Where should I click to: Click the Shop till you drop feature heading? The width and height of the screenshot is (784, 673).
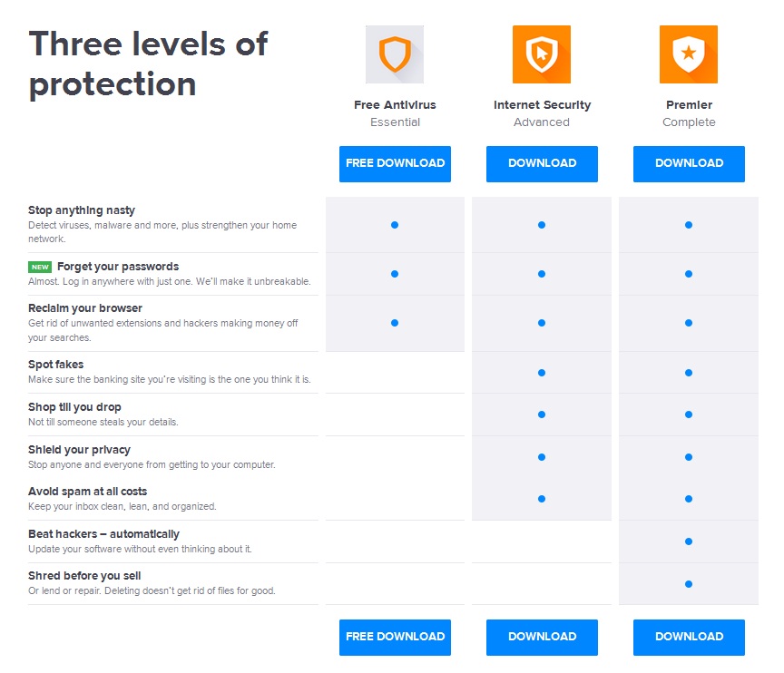click(x=74, y=407)
